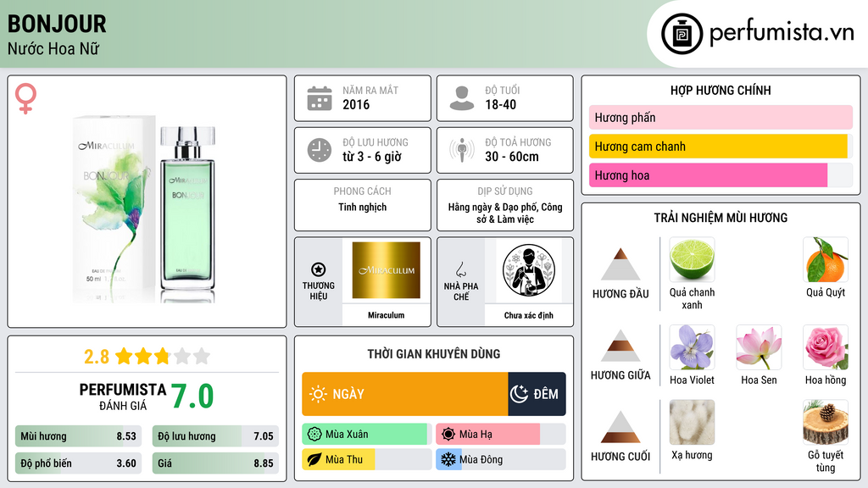Click the Mùi hương 8.53 score bar
The width and height of the screenshot is (868, 488).
[78, 436]
